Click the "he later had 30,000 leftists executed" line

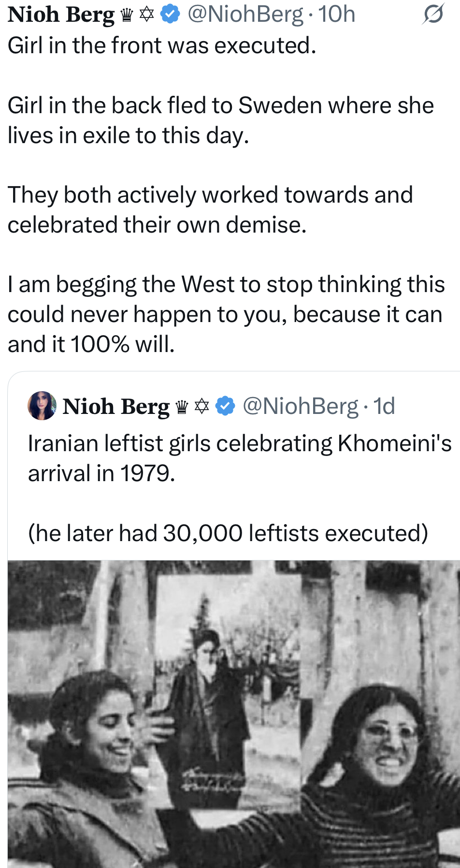click(228, 533)
